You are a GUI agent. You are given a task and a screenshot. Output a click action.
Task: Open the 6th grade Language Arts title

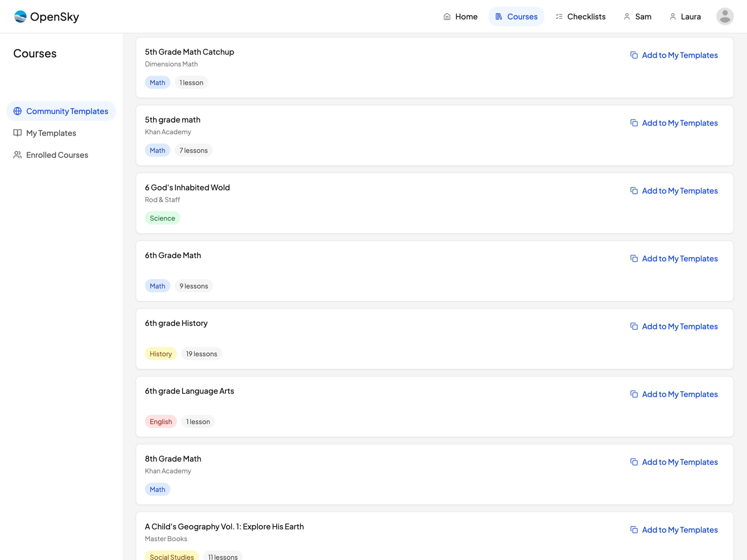point(189,391)
